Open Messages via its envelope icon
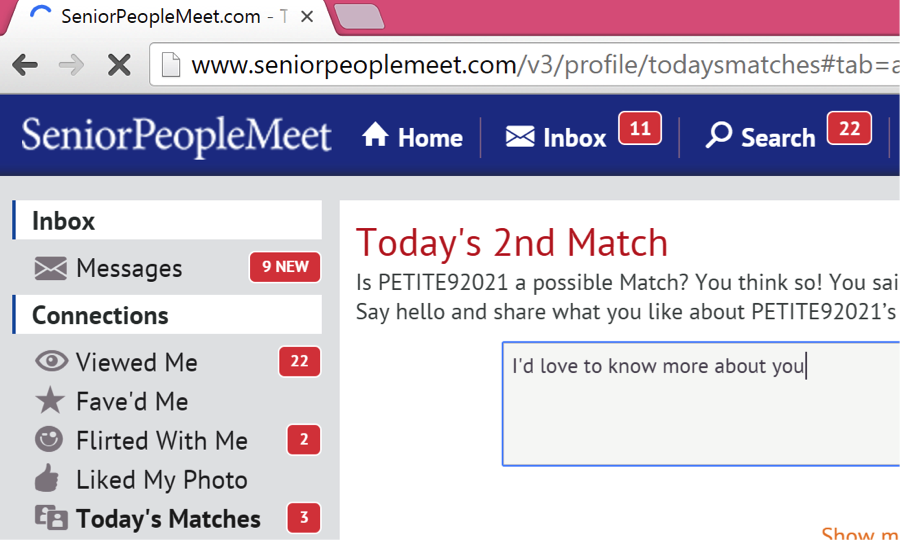Viewport: 900px width, 540px height. point(51,269)
